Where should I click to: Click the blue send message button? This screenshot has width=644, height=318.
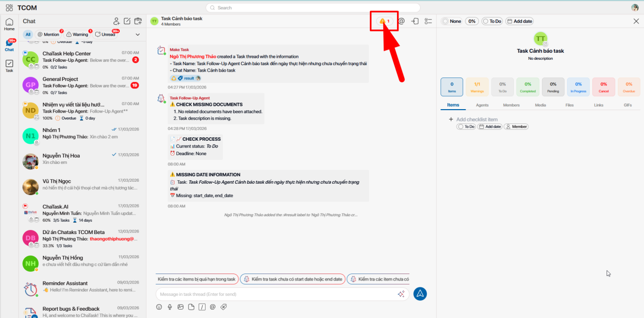click(x=420, y=294)
